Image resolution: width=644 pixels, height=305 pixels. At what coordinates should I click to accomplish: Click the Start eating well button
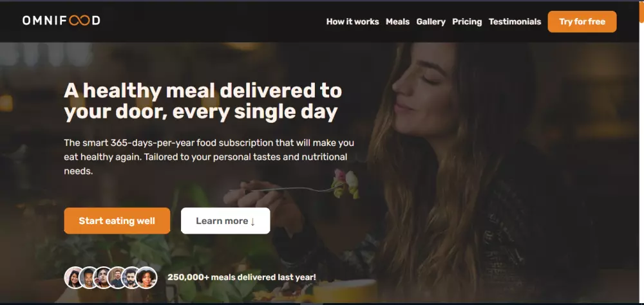[x=117, y=221]
